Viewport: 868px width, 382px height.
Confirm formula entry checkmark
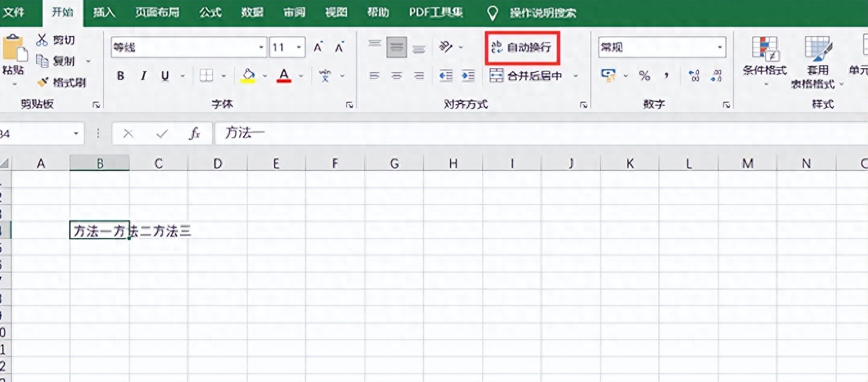tap(162, 133)
